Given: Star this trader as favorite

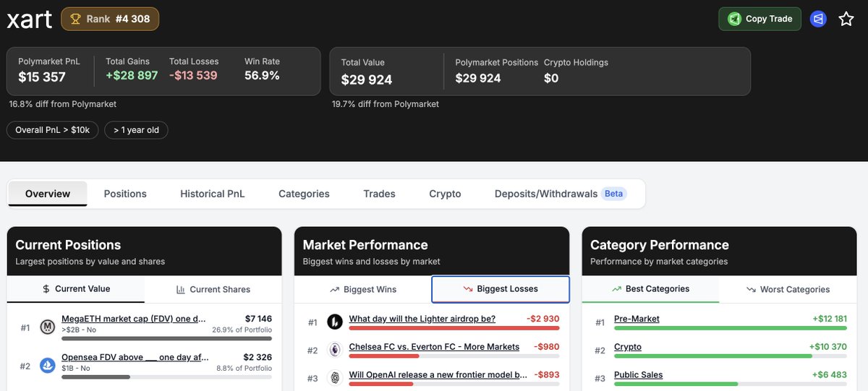Looking at the screenshot, I should [x=846, y=19].
